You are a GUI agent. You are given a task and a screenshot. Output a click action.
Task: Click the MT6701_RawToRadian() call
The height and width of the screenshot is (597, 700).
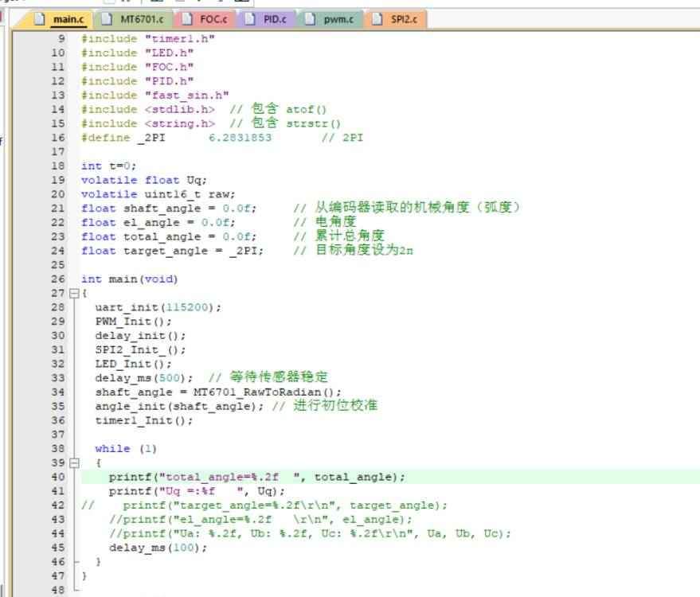coord(267,392)
